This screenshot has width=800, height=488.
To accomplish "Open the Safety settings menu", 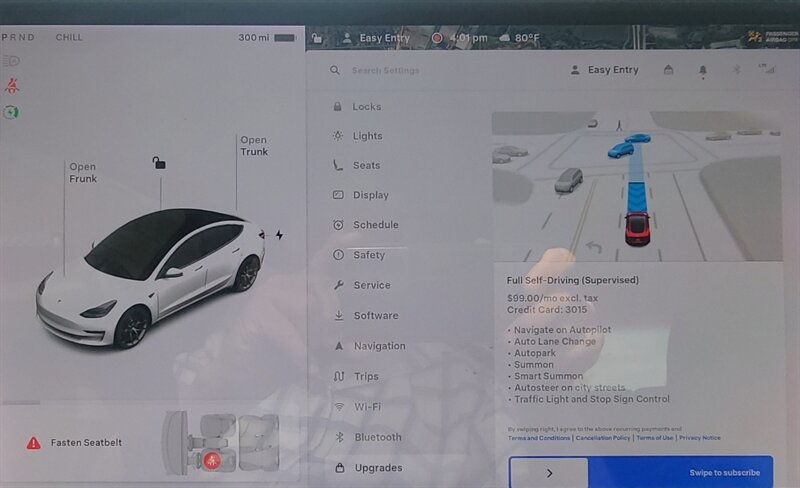I will tap(359, 255).
